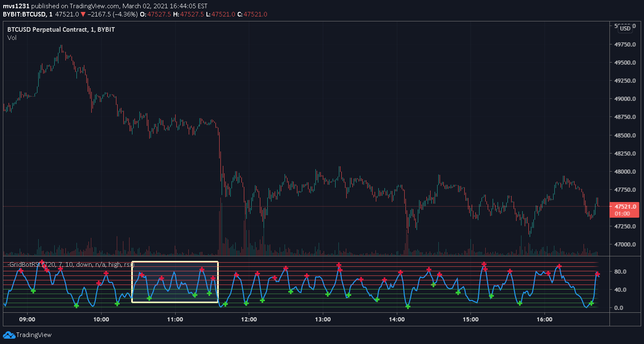Click the TradingView cloud logo icon
The width and height of the screenshot is (644, 344).
click(9, 335)
